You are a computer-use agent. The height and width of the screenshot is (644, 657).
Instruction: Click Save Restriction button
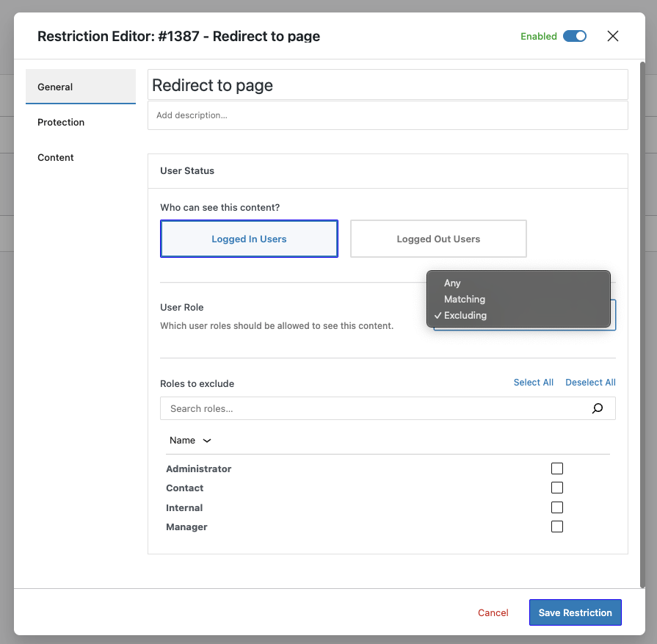(x=575, y=612)
